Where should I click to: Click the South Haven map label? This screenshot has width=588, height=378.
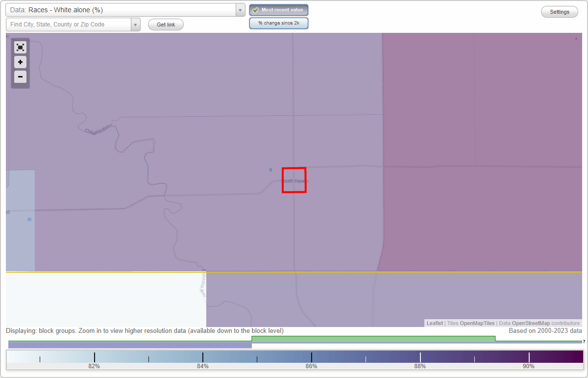click(294, 181)
